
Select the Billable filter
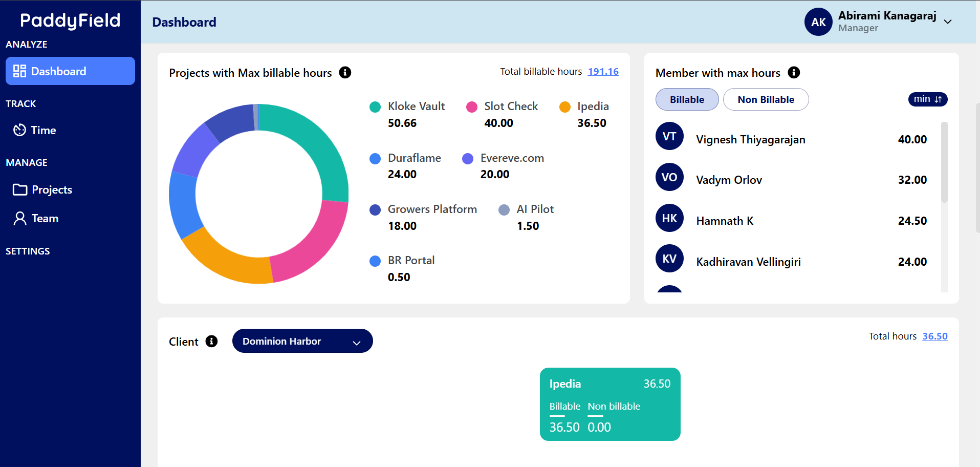(x=687, y=99)
